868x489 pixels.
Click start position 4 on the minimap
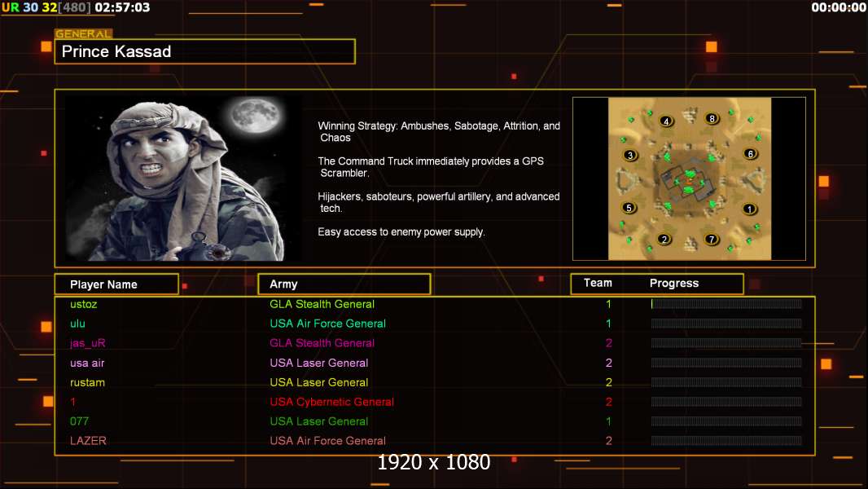tap(667, 121)
